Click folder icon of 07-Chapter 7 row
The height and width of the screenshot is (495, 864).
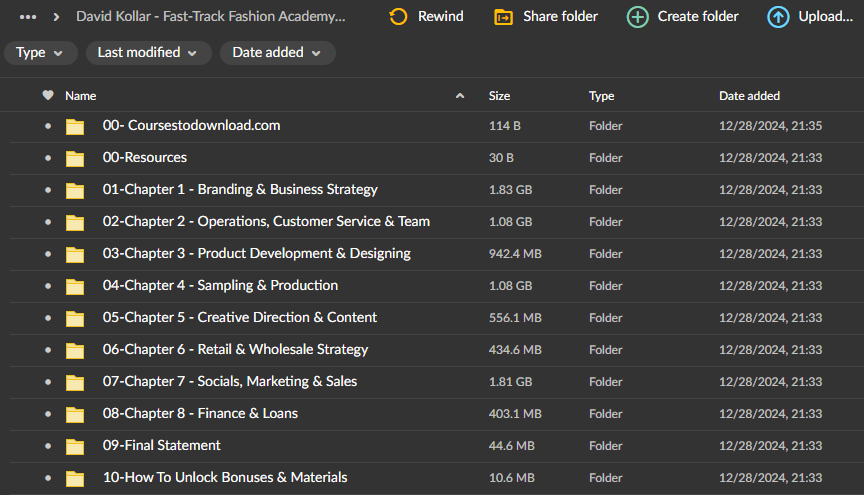tap(75, 383)
